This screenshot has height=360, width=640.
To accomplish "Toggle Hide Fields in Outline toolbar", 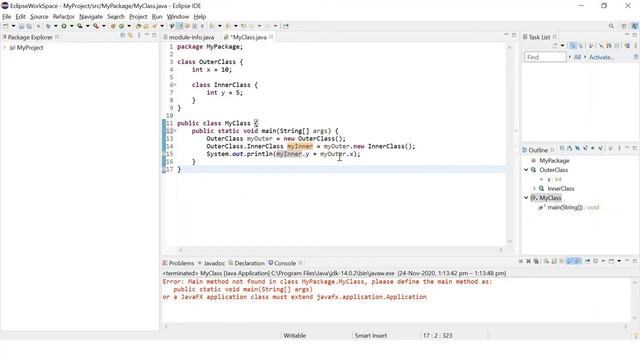I will 577,149.
